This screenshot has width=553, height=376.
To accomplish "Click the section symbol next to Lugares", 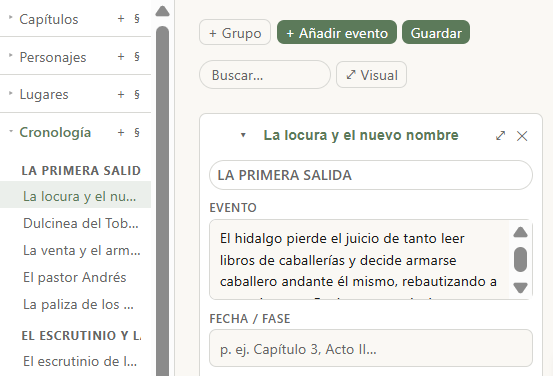I will [x=137, y=95].
